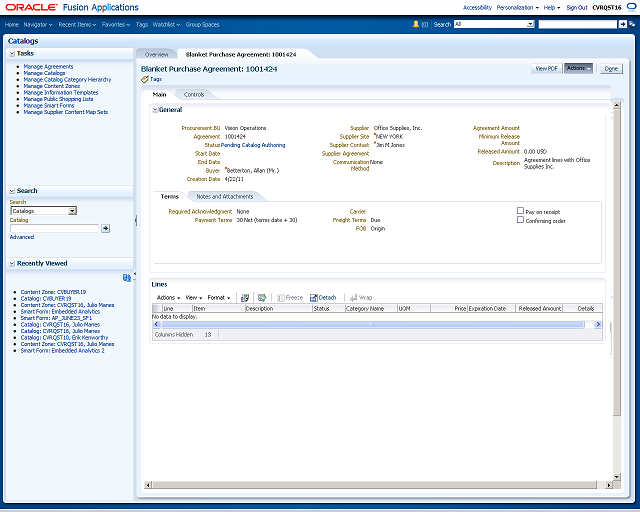Select the Main tab
This screenshot has height=512, width=640.
159,94
